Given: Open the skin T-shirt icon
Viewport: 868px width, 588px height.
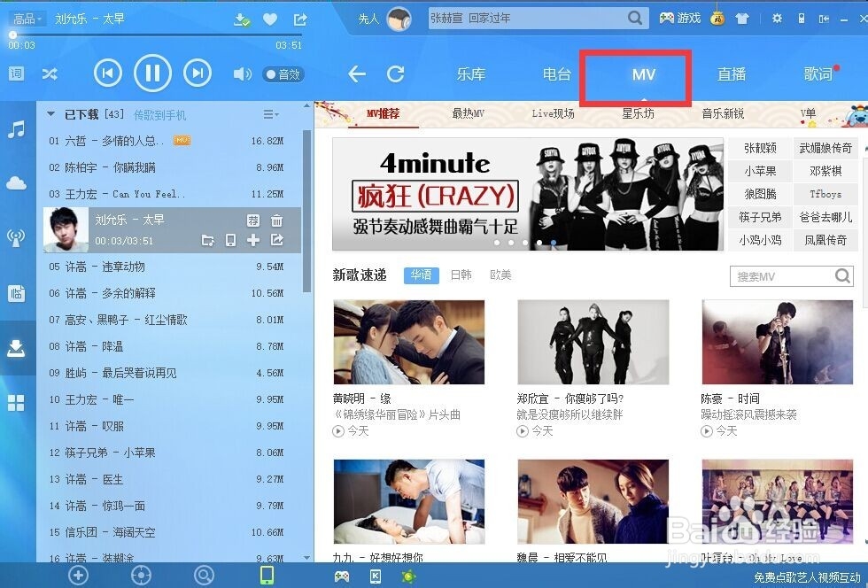Looking at the screenshot, I should coord(742,19).
